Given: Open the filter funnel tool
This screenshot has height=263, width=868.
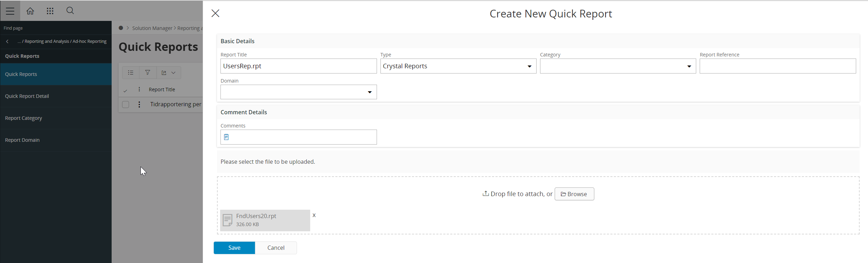Looking at the screenshot, I should point(148,73).
